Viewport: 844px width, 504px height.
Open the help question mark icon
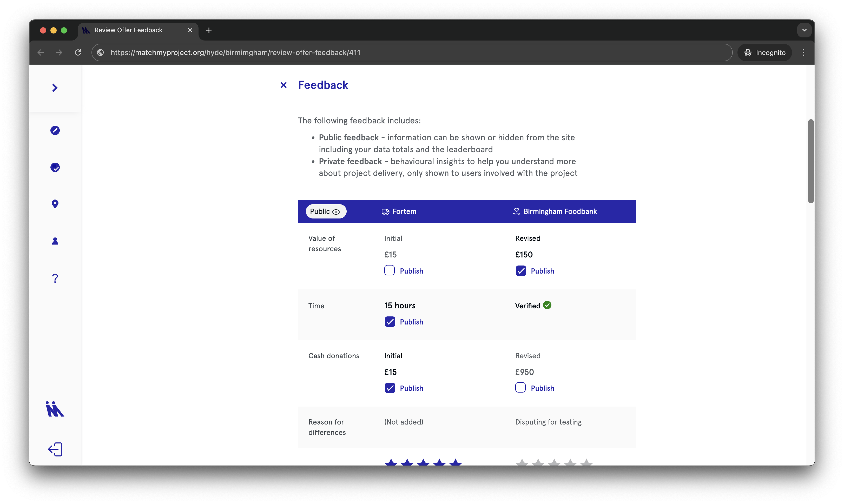coord(55,278)
